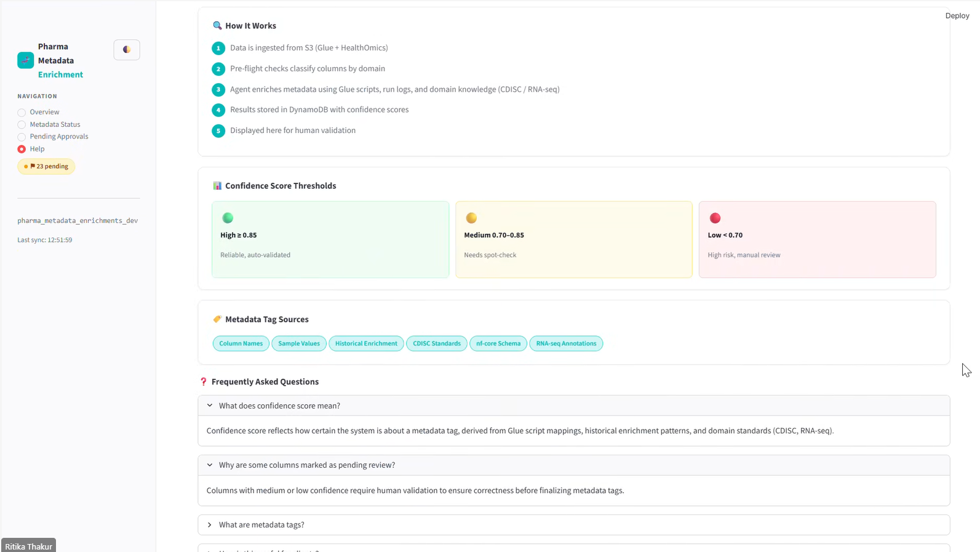
Task: Click 'Medium 0.70–0.85' threshold label
Action: (494, 235)
